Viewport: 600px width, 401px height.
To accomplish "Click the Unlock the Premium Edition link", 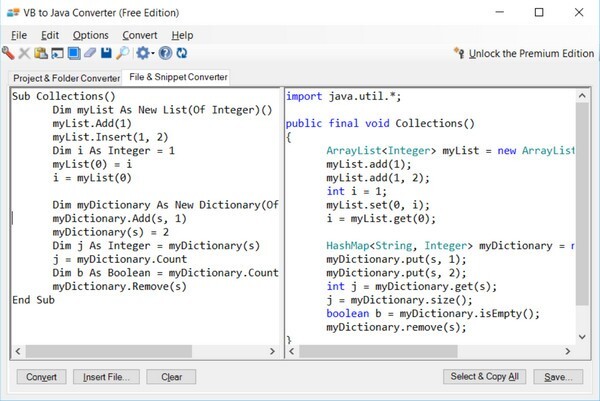I will 531,54.
